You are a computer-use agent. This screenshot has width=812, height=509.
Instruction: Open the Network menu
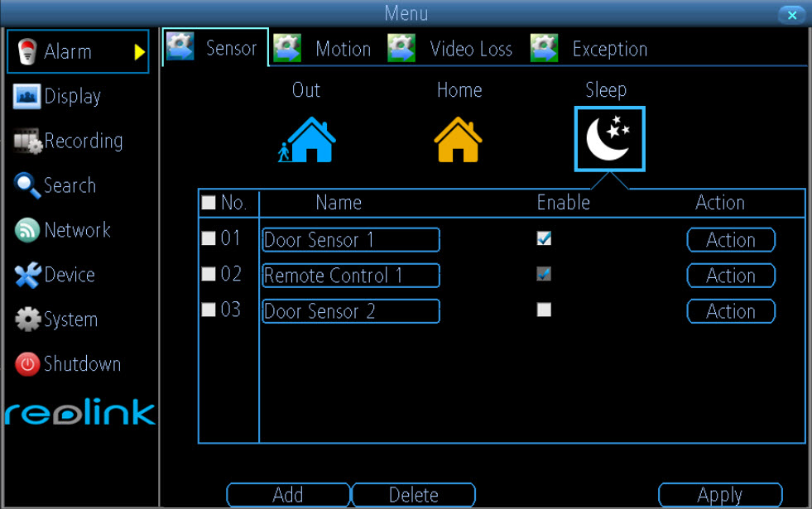(x=78, y=230)
